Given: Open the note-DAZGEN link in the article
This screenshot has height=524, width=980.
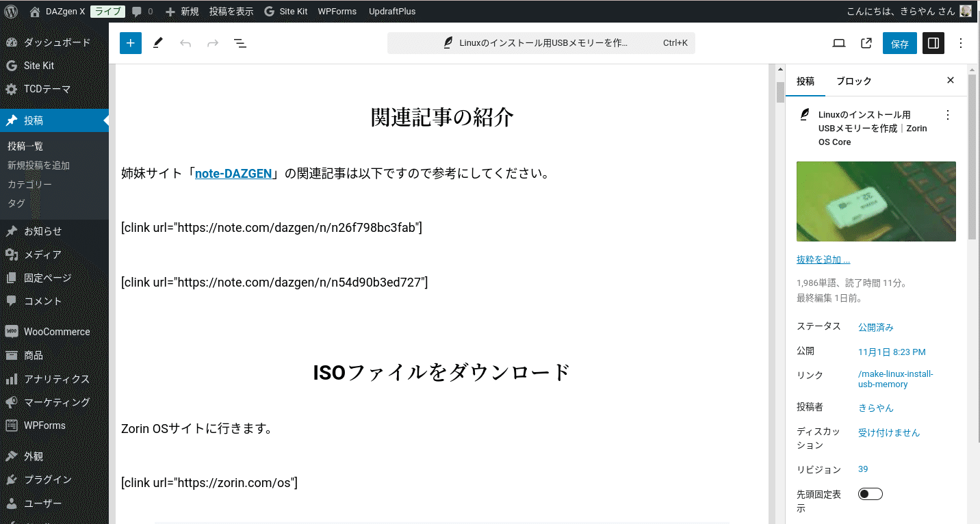Looking at the screenshot, I should pos(234,173).
